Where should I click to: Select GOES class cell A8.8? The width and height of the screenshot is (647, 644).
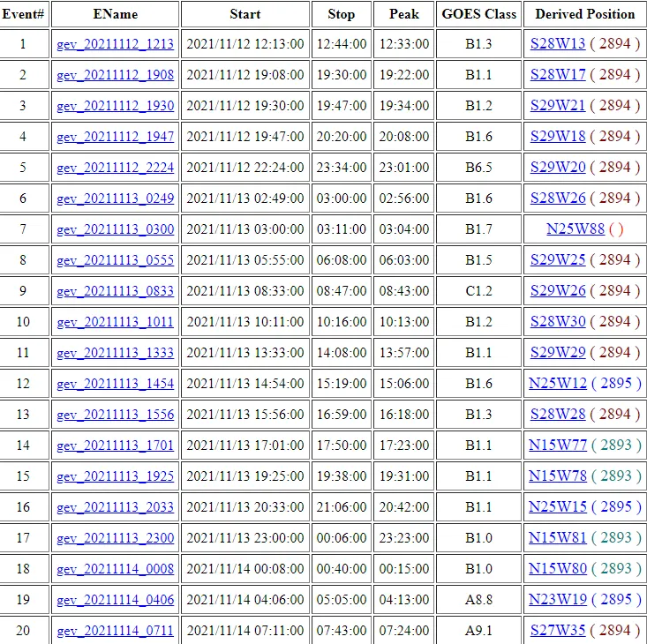point(478,600)
